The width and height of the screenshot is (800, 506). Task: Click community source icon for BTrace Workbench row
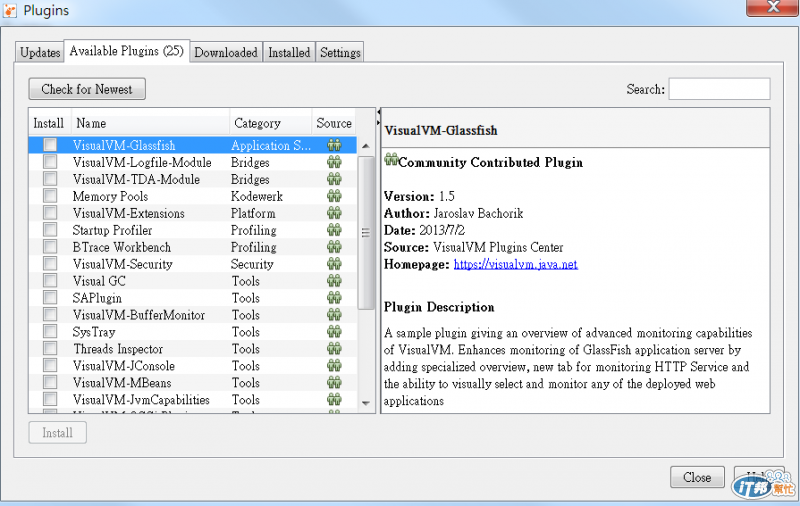pyautogui.click(x=334, y=247)
